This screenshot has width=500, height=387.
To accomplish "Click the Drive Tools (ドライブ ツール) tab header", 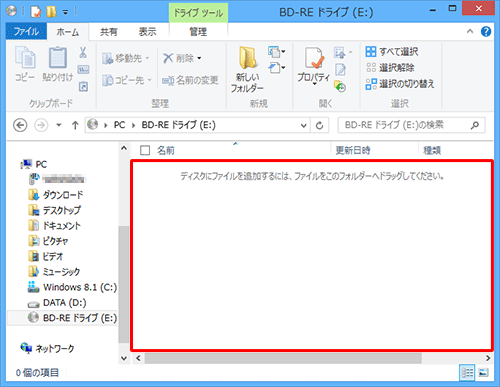I will (198, 13).
